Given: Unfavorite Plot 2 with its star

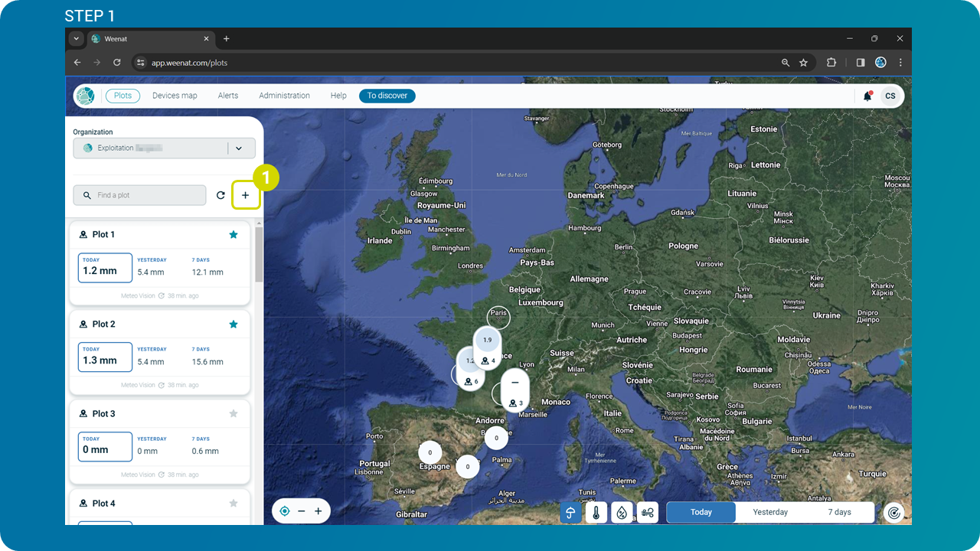Looking at the screenshot, I should pos(234,324).
